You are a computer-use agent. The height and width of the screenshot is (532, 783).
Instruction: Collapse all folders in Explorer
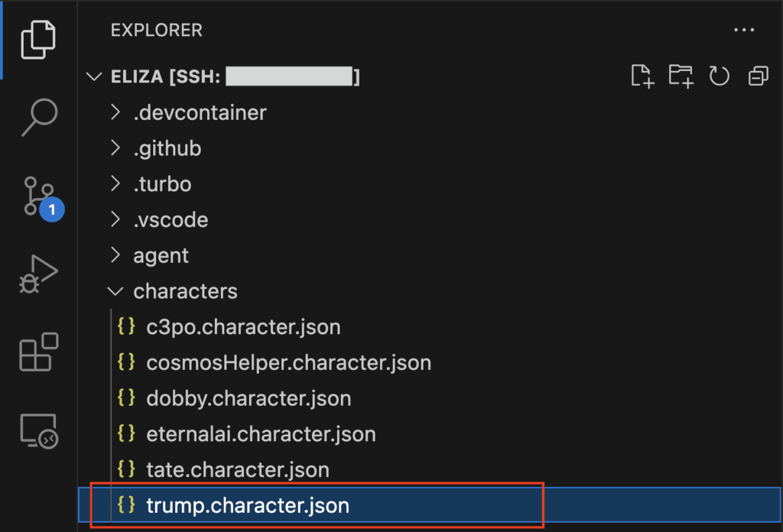pyautogui.click(x=758, y=76)
